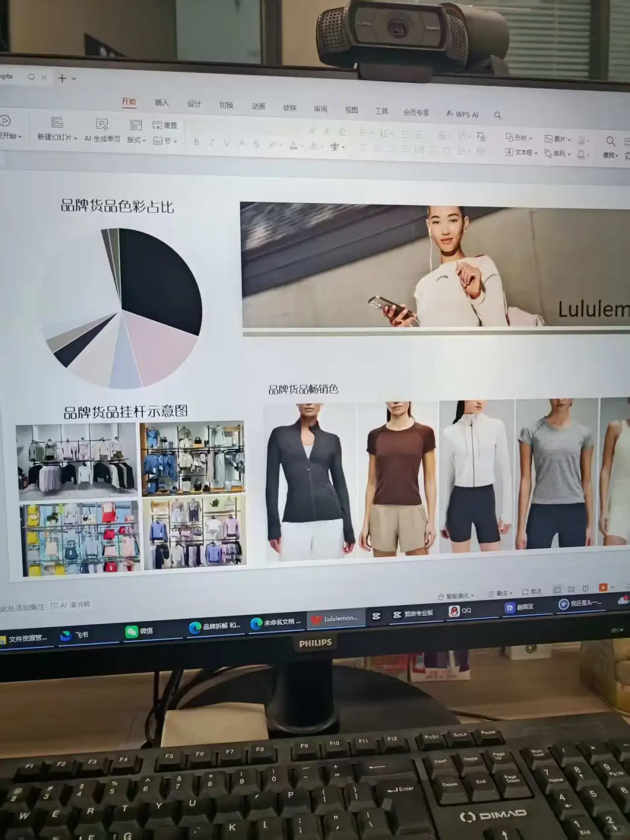
Task: Open the QQ app in taskbar
Action: coord(460,610)
